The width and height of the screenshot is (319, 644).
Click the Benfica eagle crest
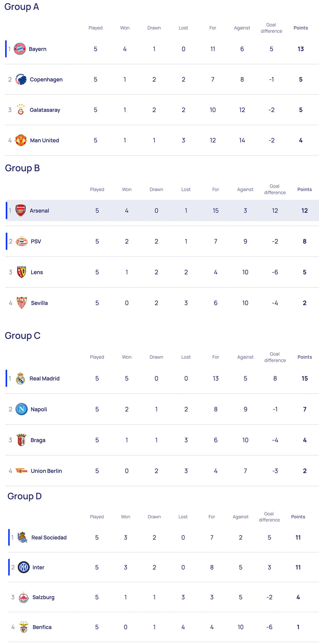(24, 627)
